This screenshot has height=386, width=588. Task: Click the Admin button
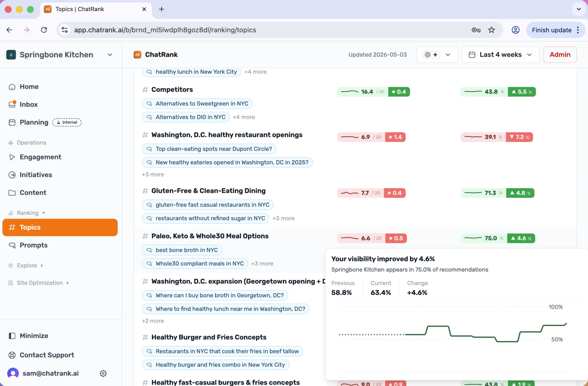[560, 54]
